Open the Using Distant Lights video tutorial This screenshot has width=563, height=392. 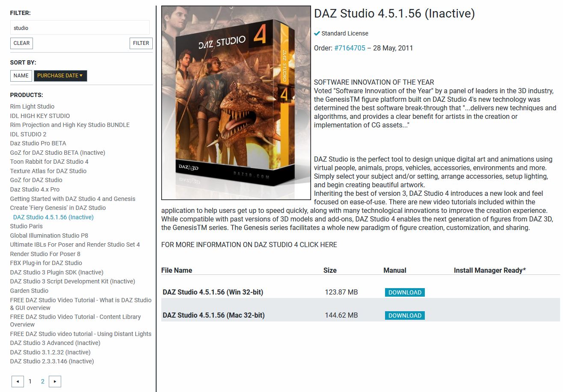[81, 334]
